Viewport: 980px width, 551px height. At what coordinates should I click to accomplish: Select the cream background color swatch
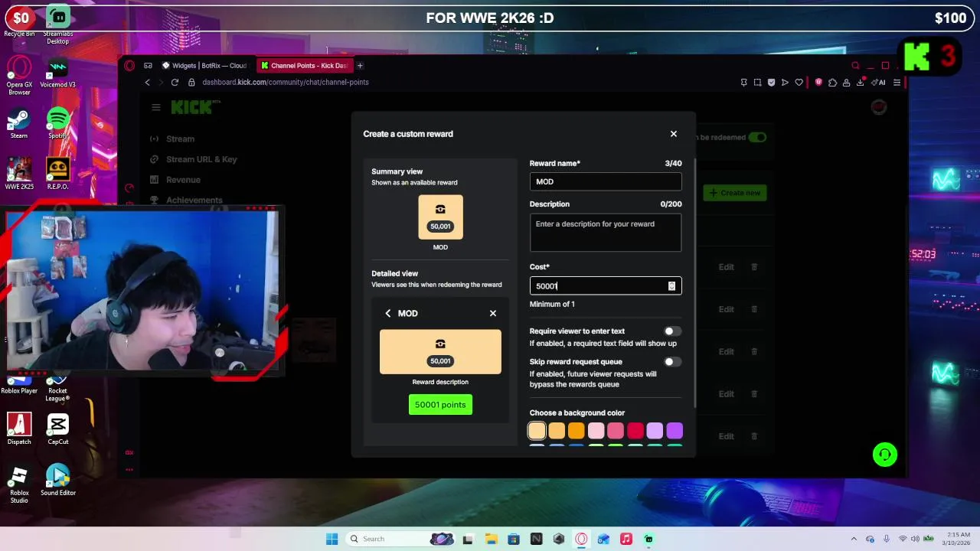click(537, 431)
